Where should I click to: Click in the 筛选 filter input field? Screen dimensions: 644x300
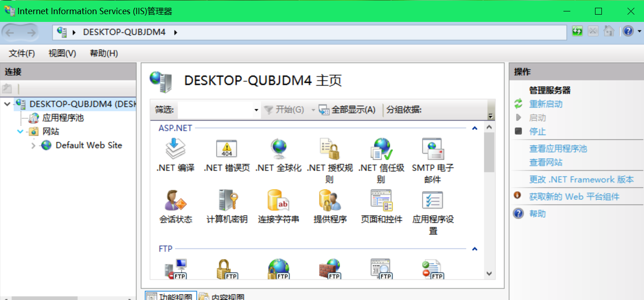point(215,110)
